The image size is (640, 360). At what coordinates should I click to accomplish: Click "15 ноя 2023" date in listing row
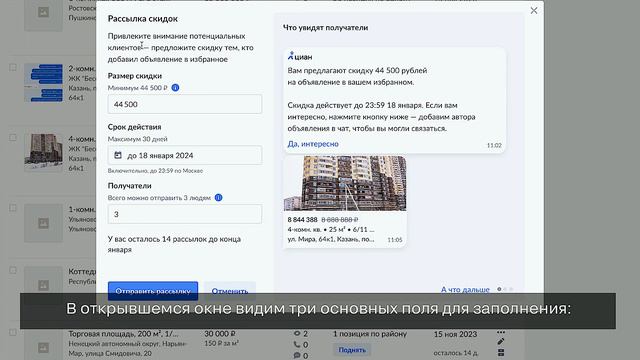455,334
